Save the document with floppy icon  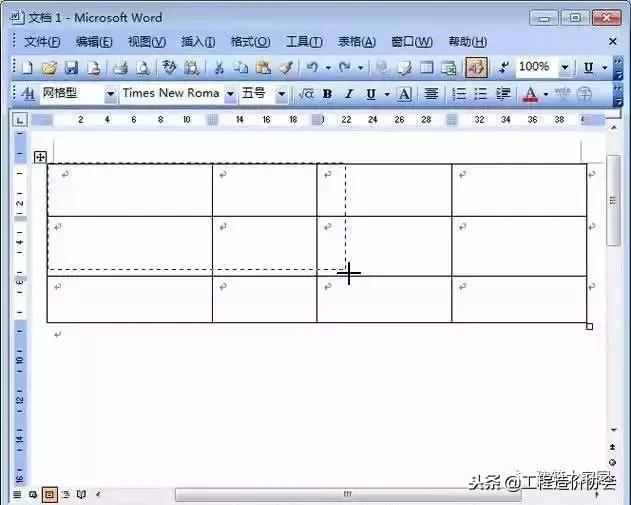(71, 68)
